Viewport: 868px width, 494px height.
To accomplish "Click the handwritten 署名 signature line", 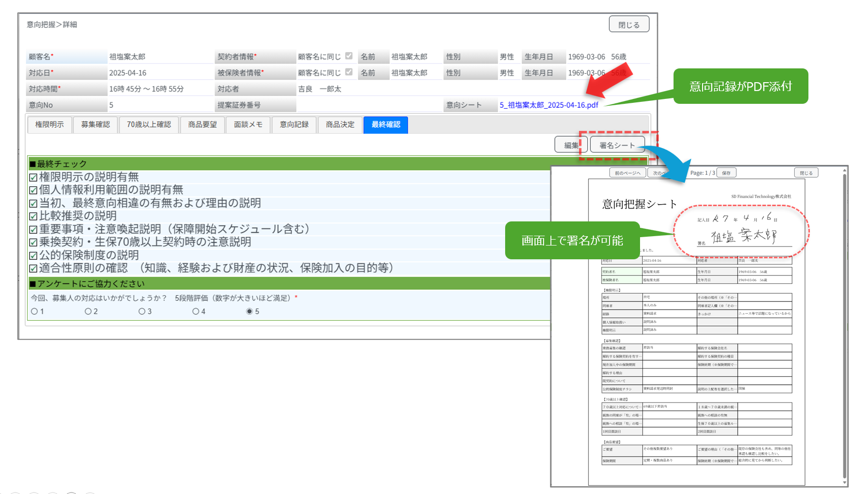I will tap(744, 237).
